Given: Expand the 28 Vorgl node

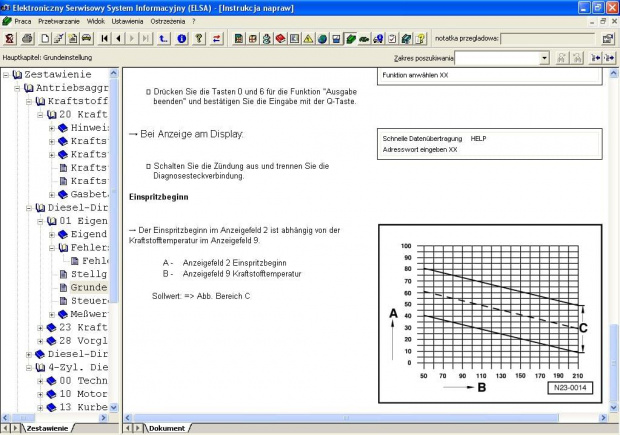Looking at the screenshot, I should pyautogui.click(x=40, y=341).
